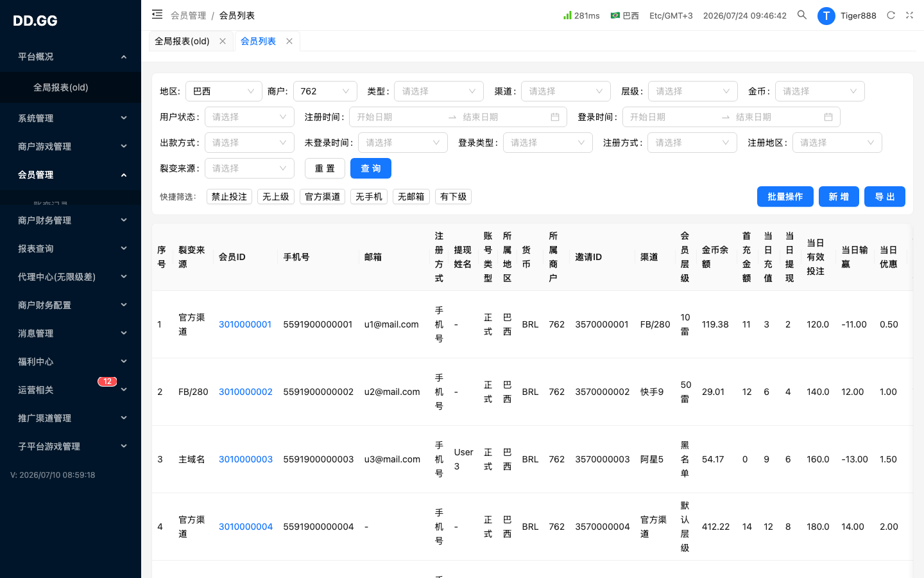This screenshot has height=578, width=924.
Task: Click the 新增 button
Action: (x=839, y=197)
